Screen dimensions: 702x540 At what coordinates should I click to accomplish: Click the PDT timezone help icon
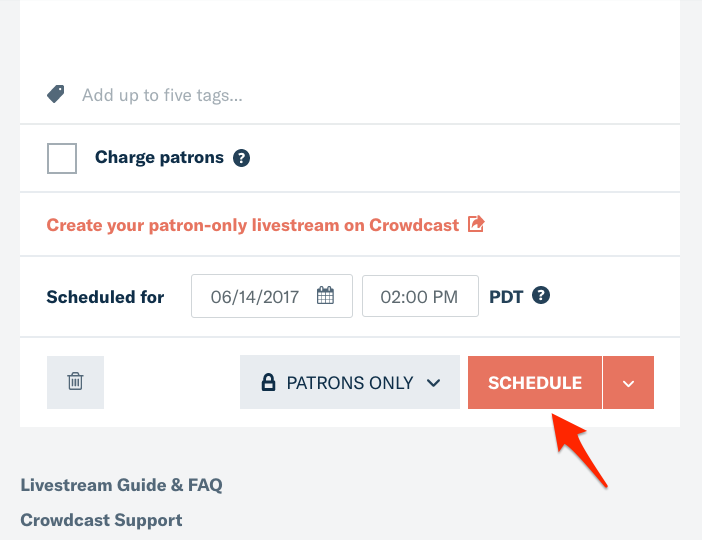click(541, 296)
